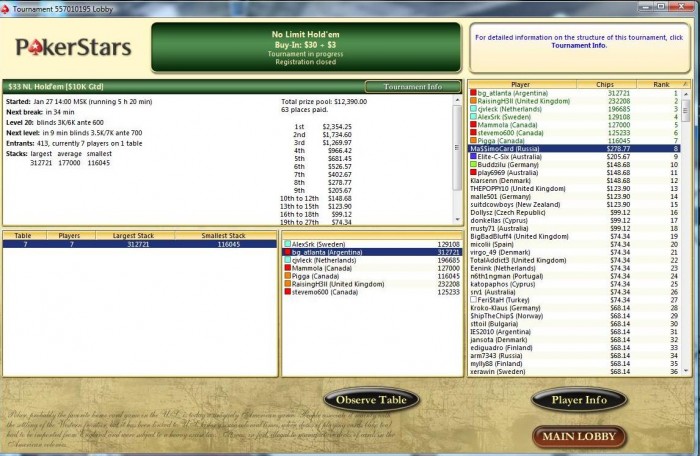Sort standings by the Player column header
Viewport: 700px width, 456px height.
(522, 84)
